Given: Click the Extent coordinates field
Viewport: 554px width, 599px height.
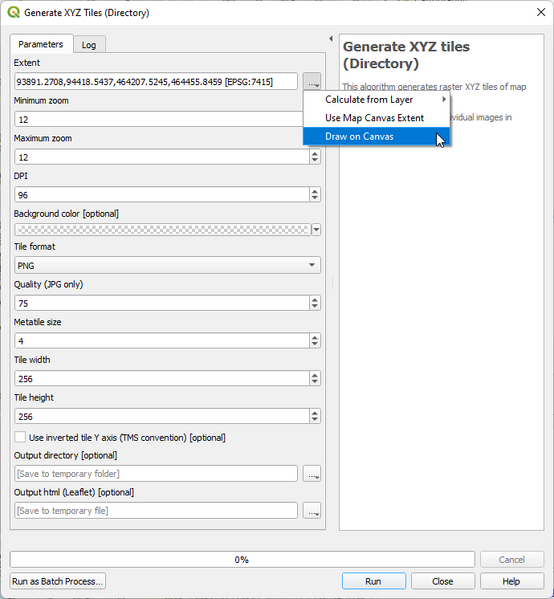Looking at the screenshot, I should [156, 81].
